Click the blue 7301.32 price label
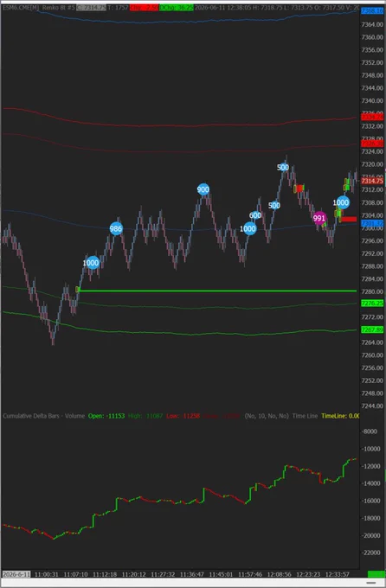 (x=372, y=223)
